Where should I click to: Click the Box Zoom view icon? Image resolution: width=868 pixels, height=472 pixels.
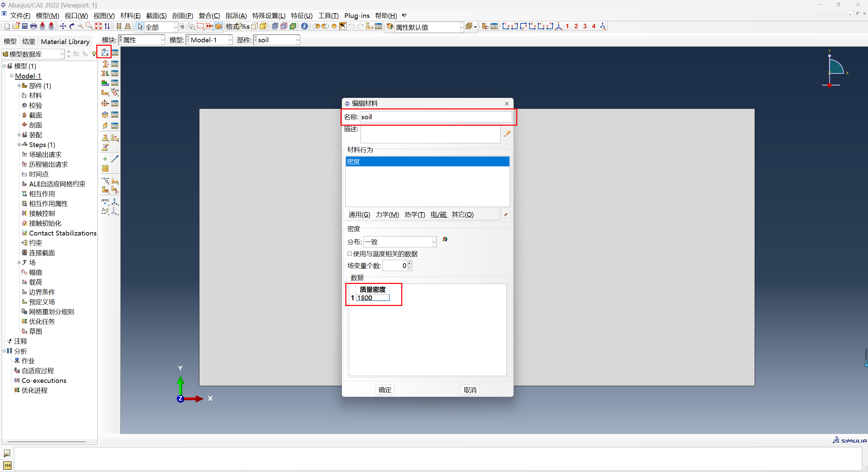(89, 26)
